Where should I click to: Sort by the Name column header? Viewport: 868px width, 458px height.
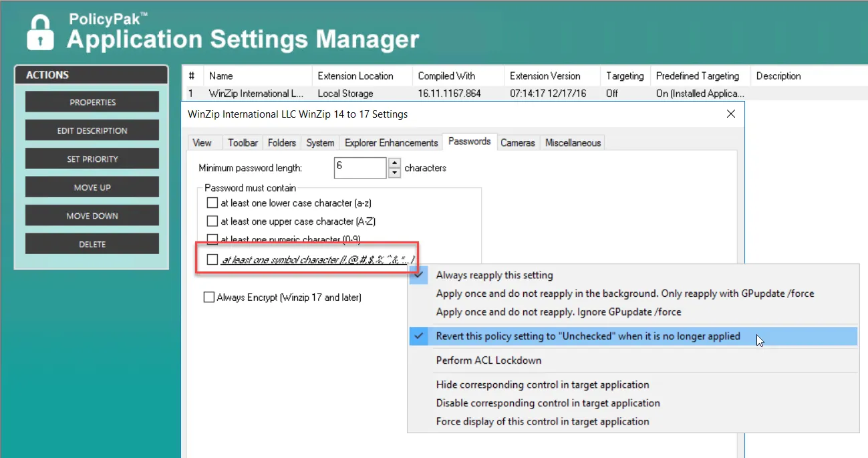(257, 76)
